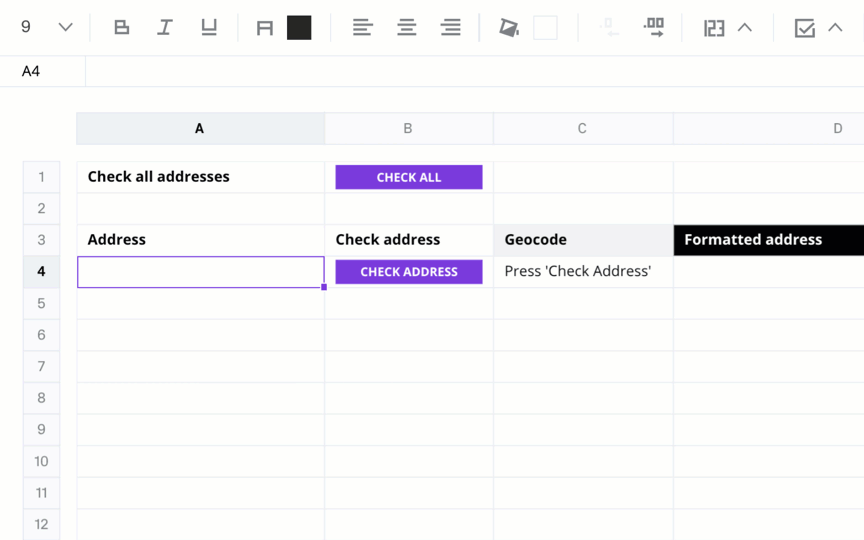Screen dimensions: 864x540
Task: Open the black text color swatch
Action: coord(299,28)
